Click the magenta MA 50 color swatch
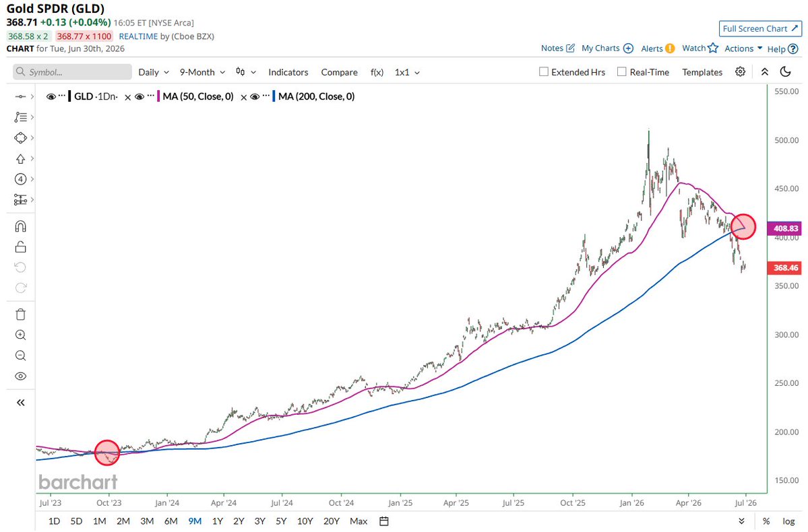This screenshot has width=808, height=532. coord(158,96)
